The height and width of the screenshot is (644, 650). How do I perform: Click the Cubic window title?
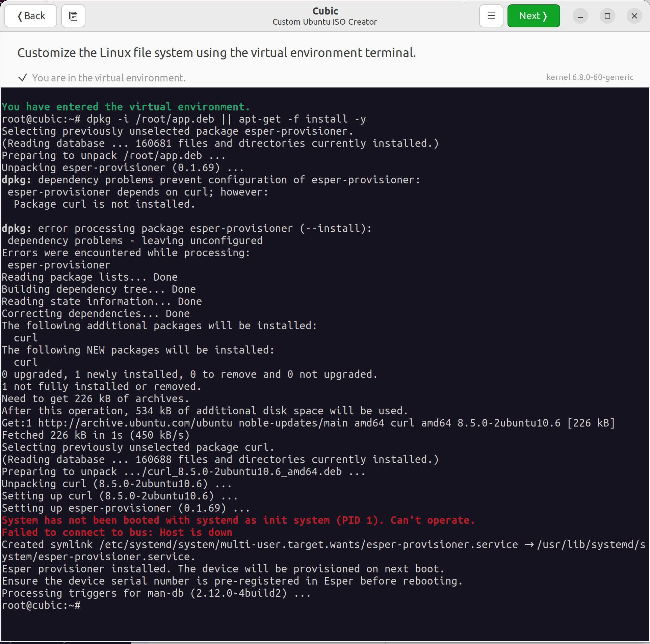(x=324, y=10)
